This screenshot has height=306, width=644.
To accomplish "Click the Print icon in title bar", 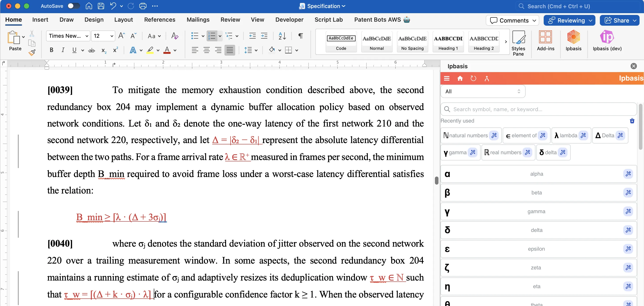I will [x=143, y=6].
